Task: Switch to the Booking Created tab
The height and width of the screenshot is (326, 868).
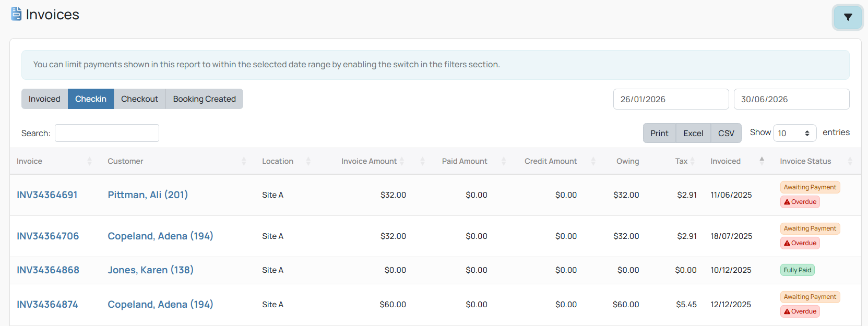Action: 204,99
